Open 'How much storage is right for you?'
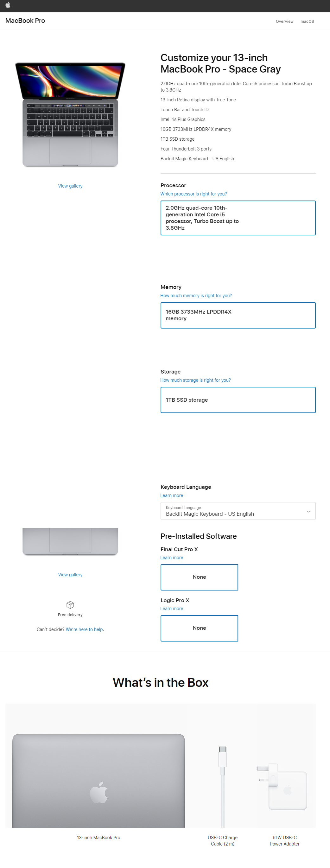This screenshot has width=330, height=868. point(195,380)
